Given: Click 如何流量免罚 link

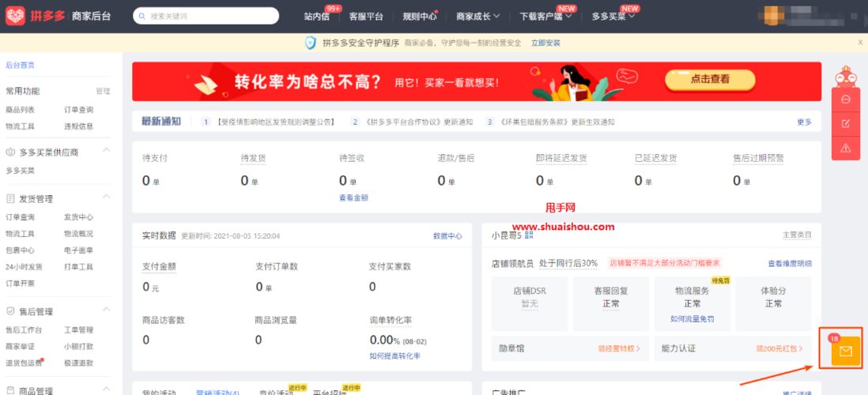Looking at the screenshot, I should point(692,318).
